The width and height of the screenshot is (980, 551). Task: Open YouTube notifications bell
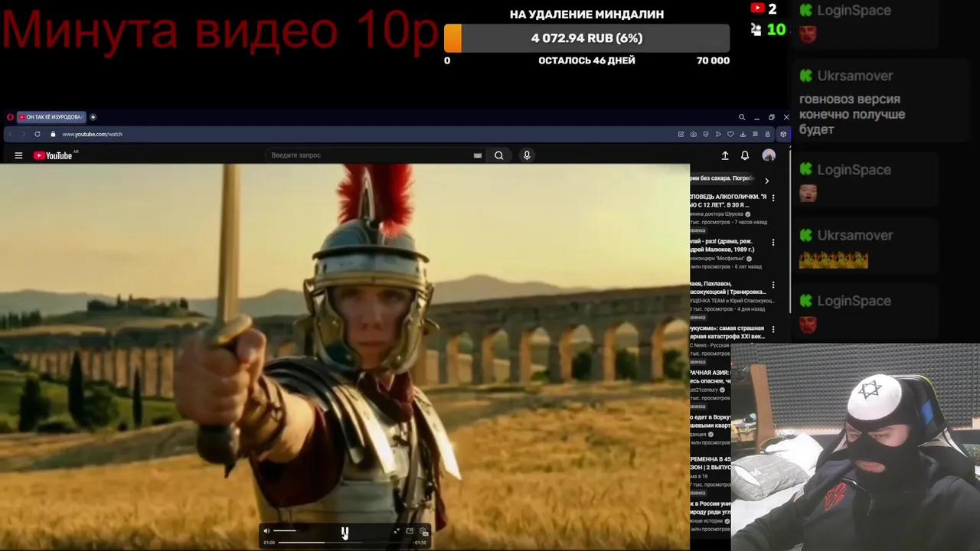click(x=745, y=155)
